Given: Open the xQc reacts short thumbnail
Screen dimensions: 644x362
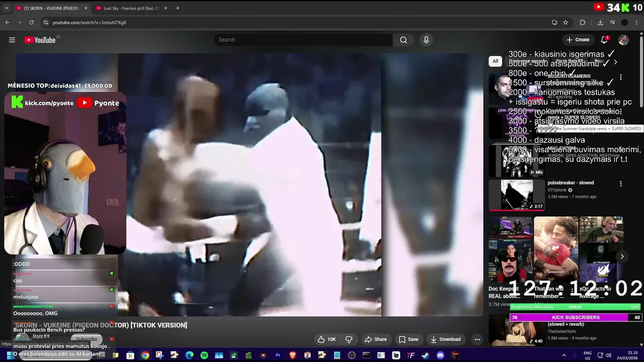Looking at the screenshot, I should click(601, 250).
